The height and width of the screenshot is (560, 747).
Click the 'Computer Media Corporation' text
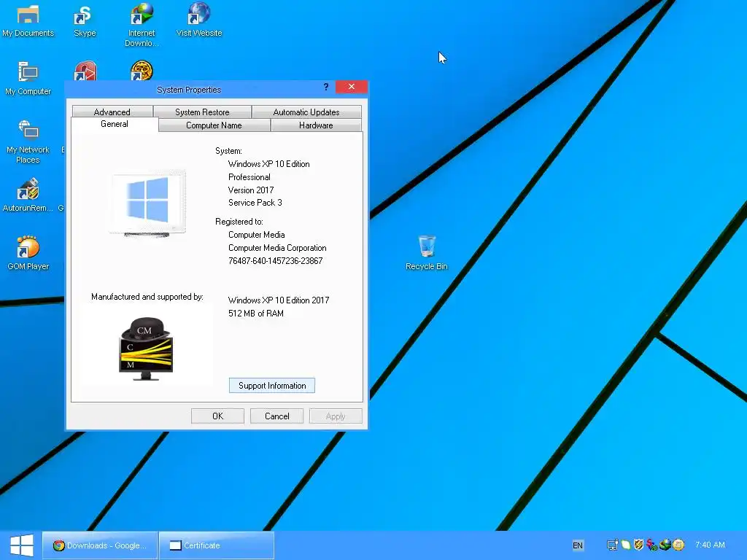tap(277, 248)
